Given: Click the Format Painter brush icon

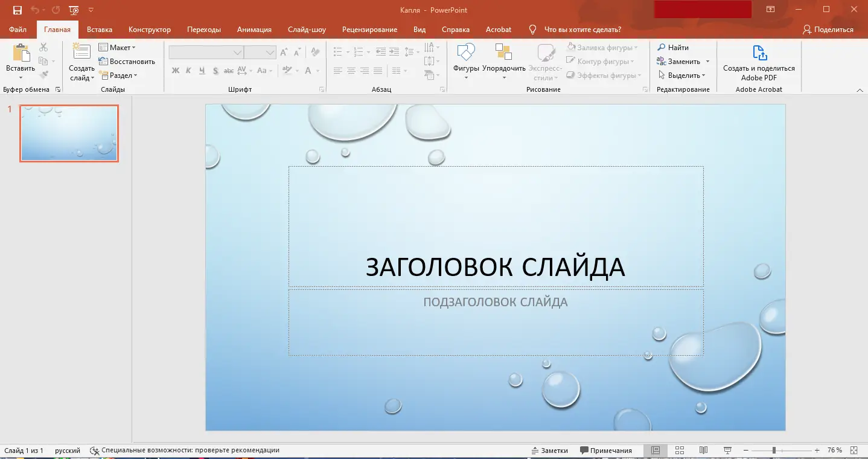Looking at the screenshot, I should click(43, 75).
